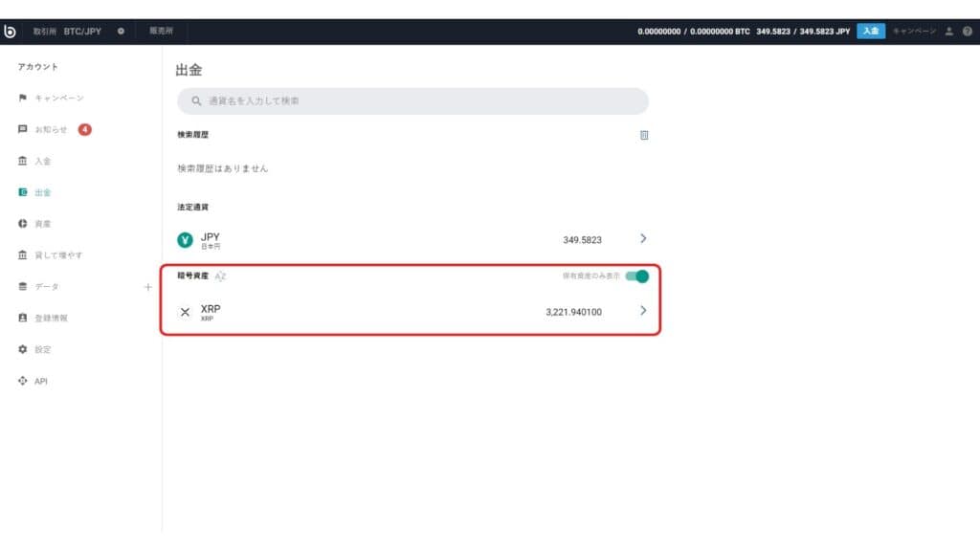The height and width of the screenshot is (551, 980).
Task: Click the XRP coin icon
Action: pyautogui.click(x=185, y=312)
